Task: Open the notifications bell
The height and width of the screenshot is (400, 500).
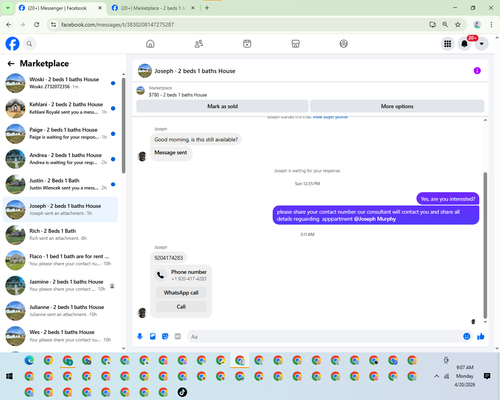Action: 464,44
